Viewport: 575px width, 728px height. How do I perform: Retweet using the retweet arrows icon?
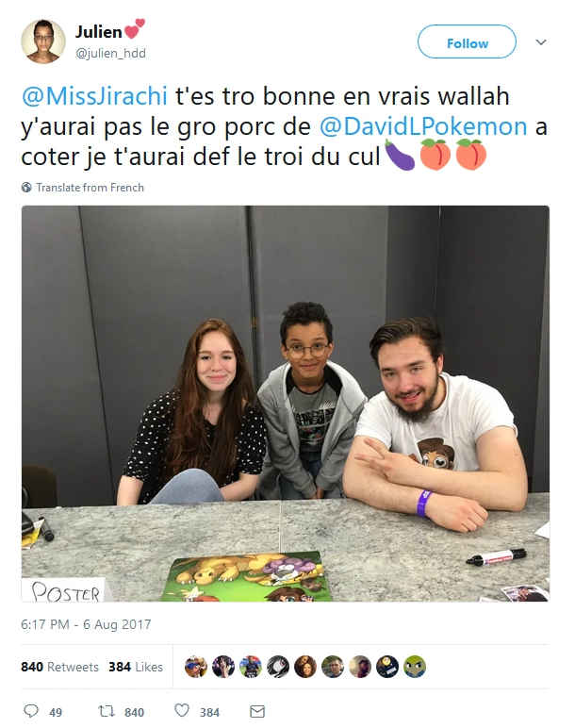[107, 711]
